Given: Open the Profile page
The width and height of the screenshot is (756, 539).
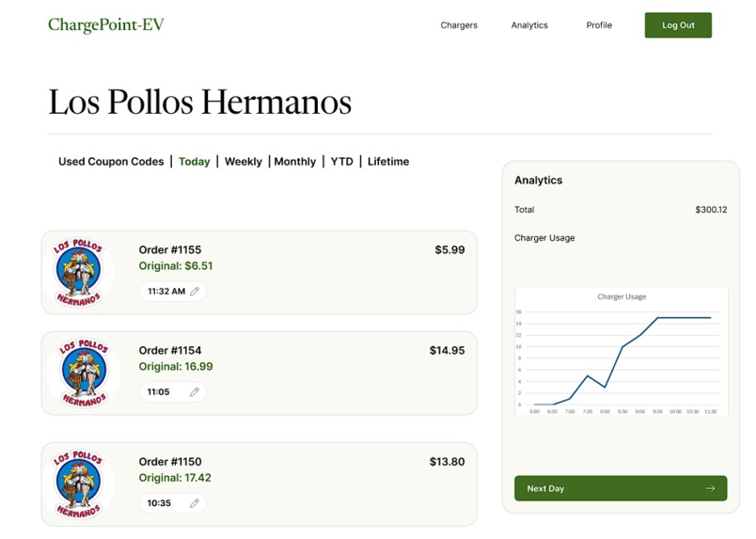Looking at the screenshot, I should 599,25.
